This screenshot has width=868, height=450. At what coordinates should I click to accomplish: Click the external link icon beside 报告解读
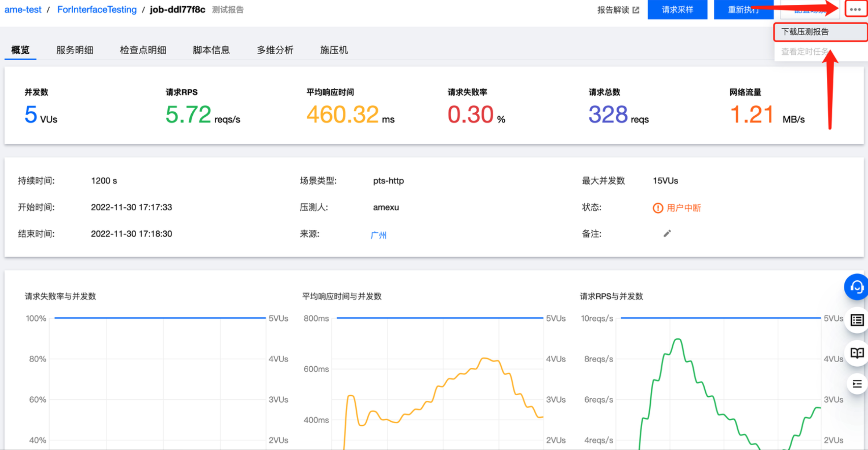[636, 10]
